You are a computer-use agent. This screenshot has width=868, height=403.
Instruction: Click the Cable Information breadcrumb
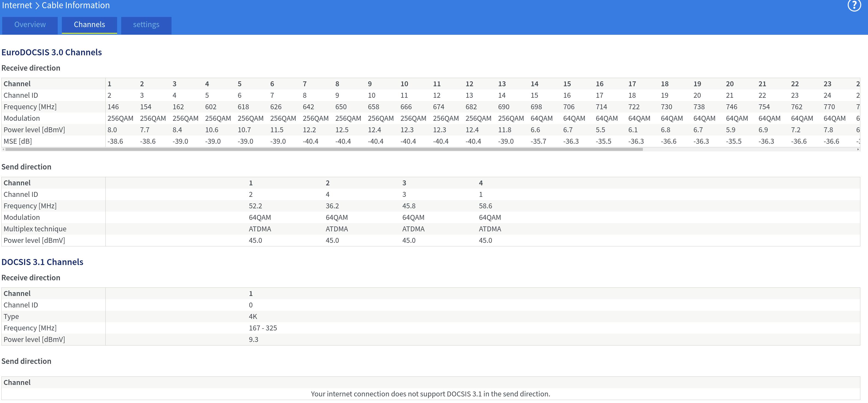click(x=76, y=5)
